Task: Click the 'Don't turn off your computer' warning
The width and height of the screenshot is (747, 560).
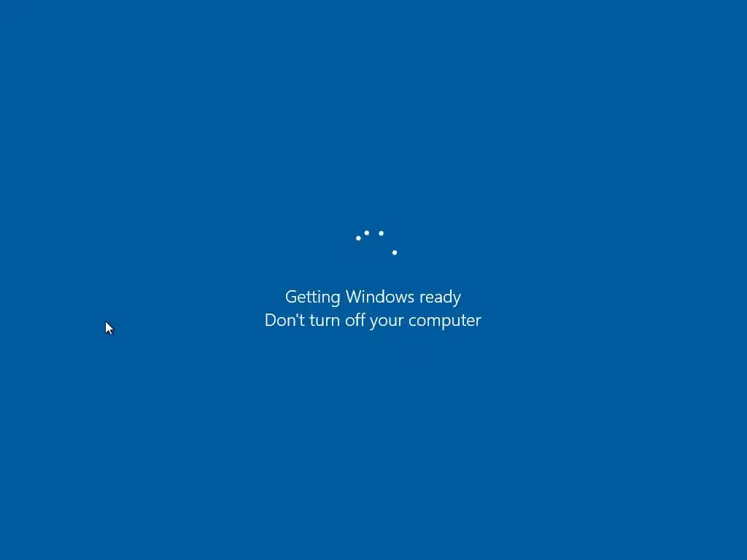Action: [x=373, y=321]
